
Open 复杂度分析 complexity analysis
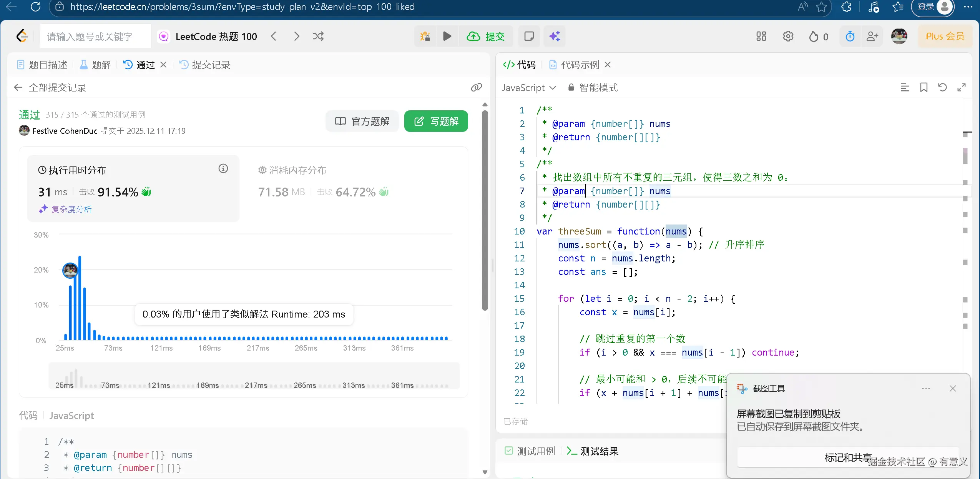point(65,209)
